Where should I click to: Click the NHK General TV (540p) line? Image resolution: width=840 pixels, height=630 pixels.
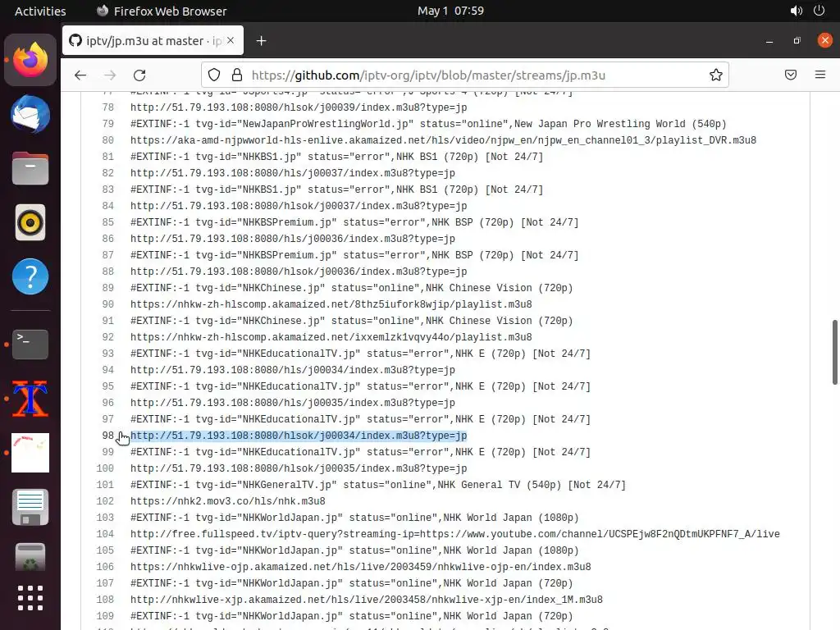pos(378,485)
